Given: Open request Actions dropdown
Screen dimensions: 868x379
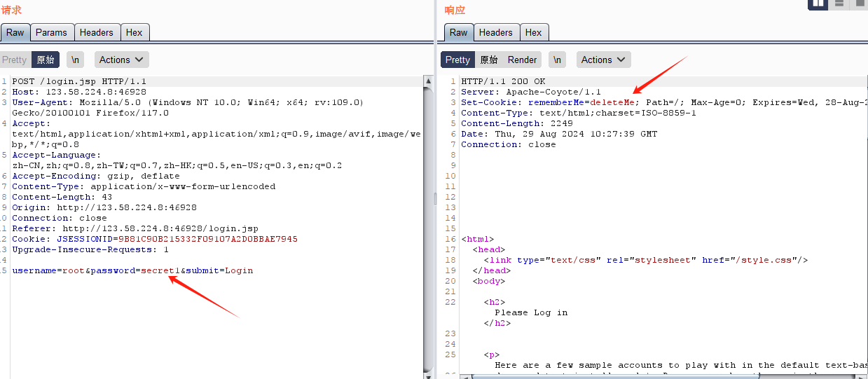Looking at the screenshot, I should coord(122,60).
